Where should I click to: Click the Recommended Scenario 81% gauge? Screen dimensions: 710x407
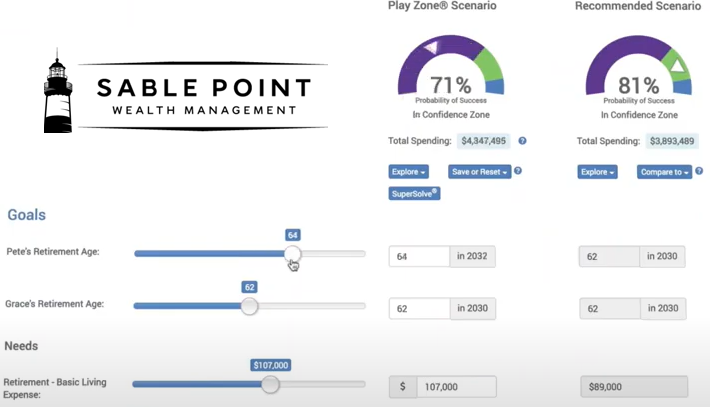click(638, 66)
